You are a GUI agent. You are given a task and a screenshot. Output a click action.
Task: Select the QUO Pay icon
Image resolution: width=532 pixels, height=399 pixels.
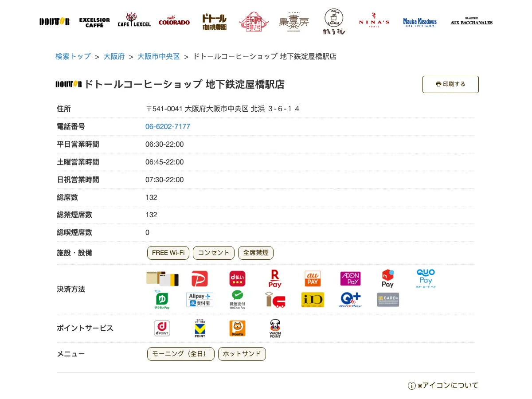point(426,279)
